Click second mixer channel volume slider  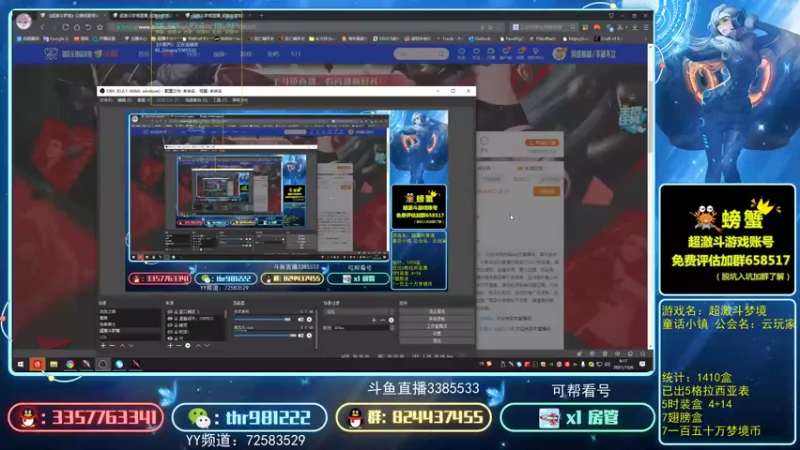tap(265, 335)
